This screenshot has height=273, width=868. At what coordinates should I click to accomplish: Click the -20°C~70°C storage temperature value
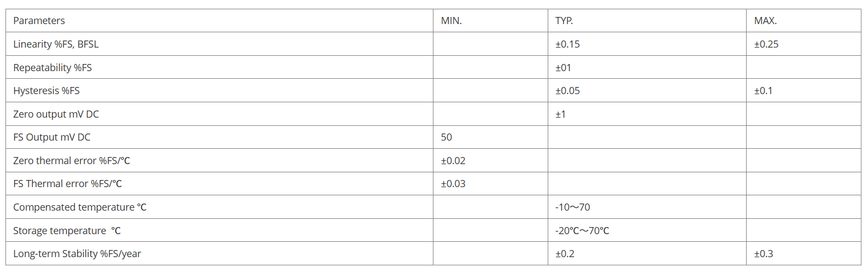coord(582,231)
